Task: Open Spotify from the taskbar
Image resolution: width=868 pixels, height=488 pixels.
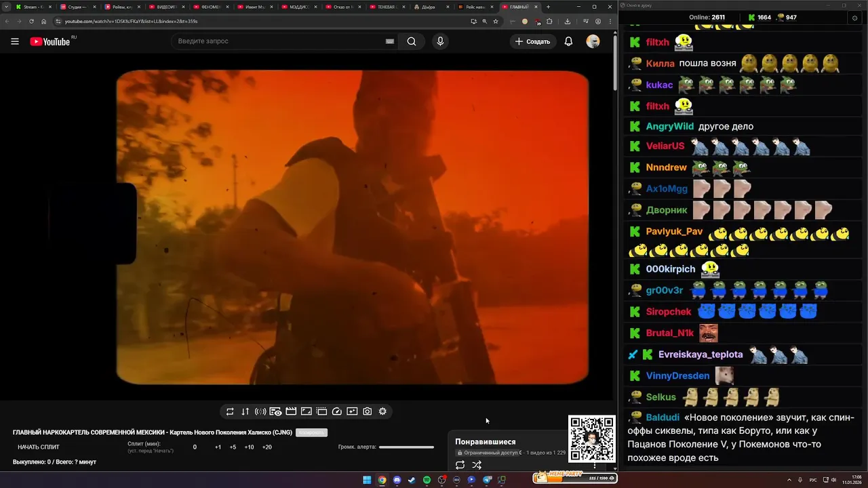Action: (x=427, y=480)
